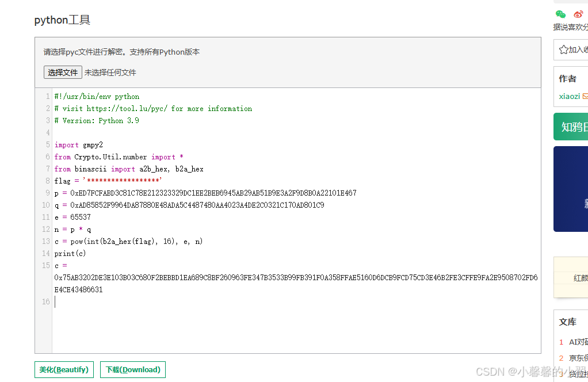The image size is (588, 382).
Task: Click the q = 0xAD85852F99... line
Action: click(189, 205)
